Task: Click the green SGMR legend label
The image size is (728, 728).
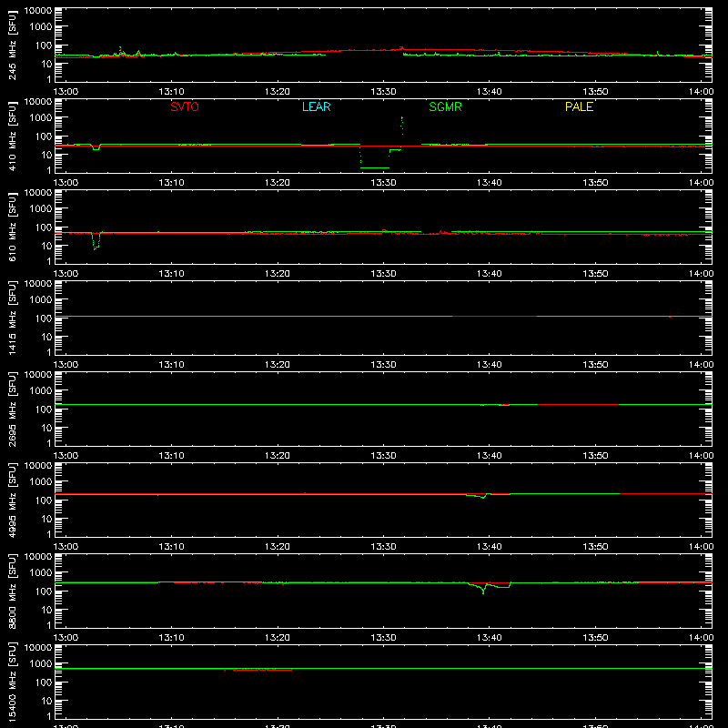Action: (x=445, y=106)
